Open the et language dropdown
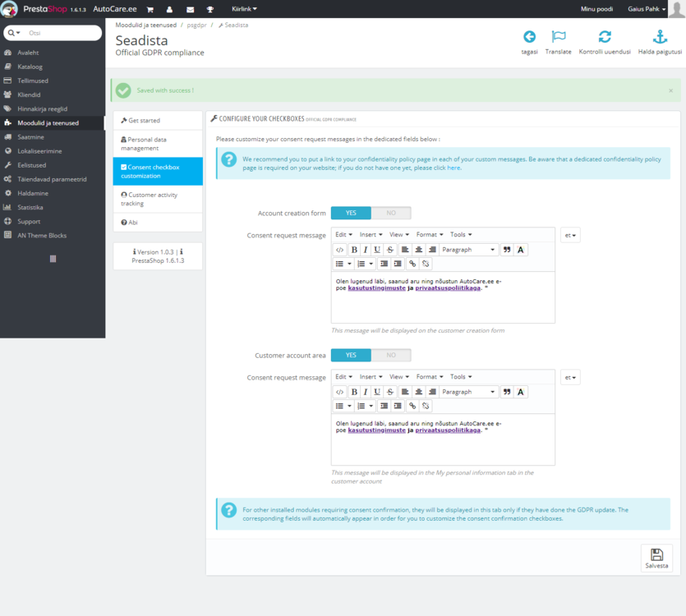This screenshot has height=616, width=686. click(569, 235)
